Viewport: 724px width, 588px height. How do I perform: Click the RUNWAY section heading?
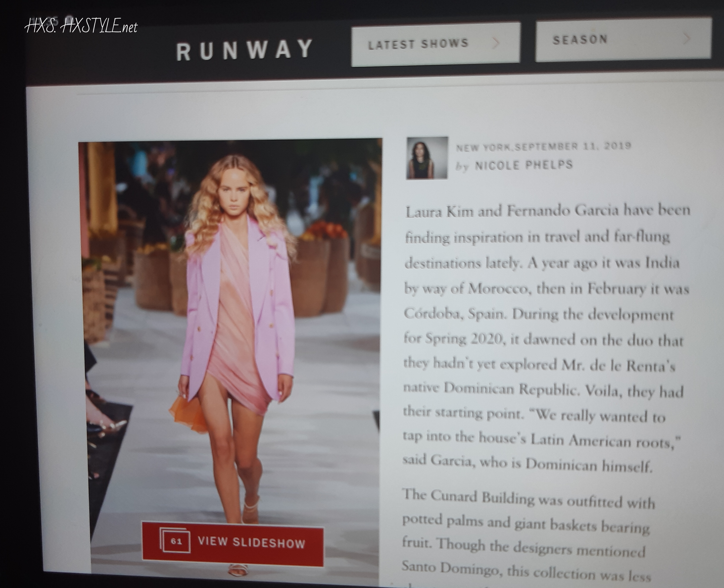pyautogui.click(x=245, y=50)
